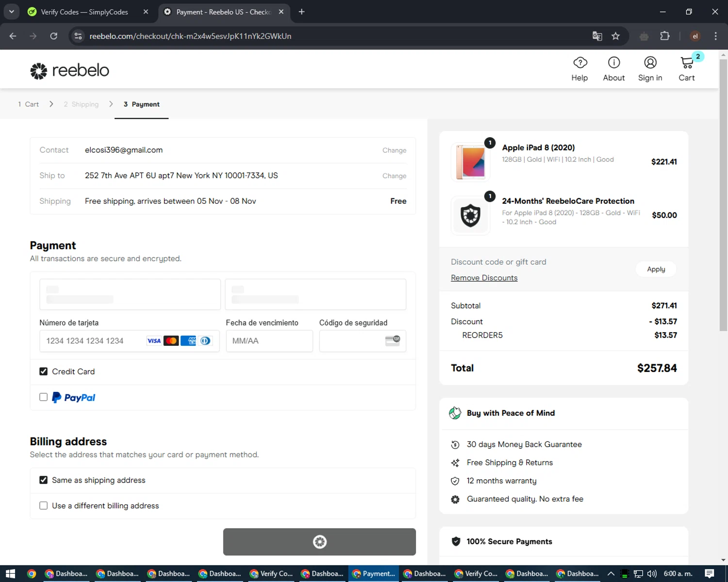Click the reebelo logo
The image size is (728, 582).
[70, 71]
